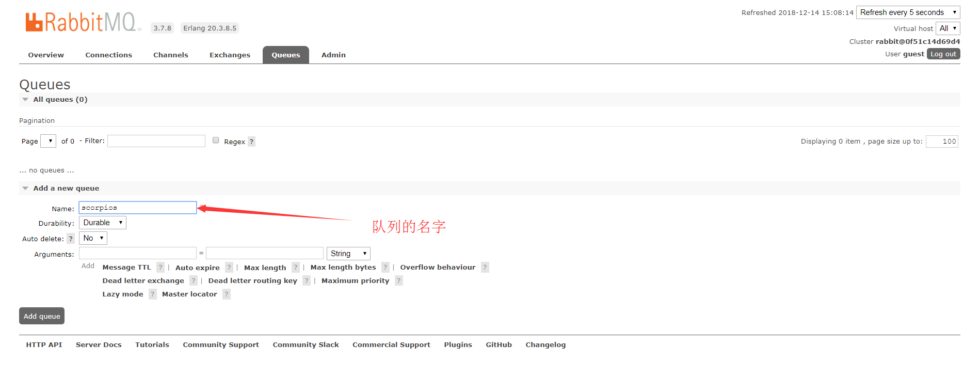The image size is (980, 392).
Task: Open the Virtual host dropdown
Action: pyautogui.click(x=947, y=28)
